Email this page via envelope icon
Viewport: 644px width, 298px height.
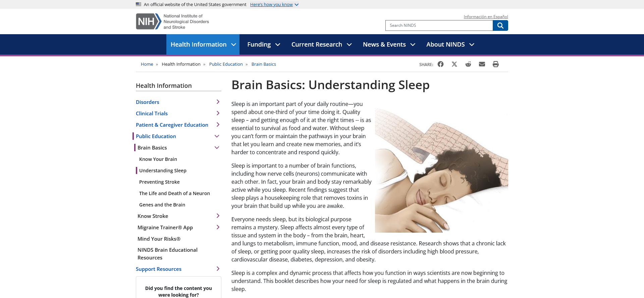coord(482,64)
